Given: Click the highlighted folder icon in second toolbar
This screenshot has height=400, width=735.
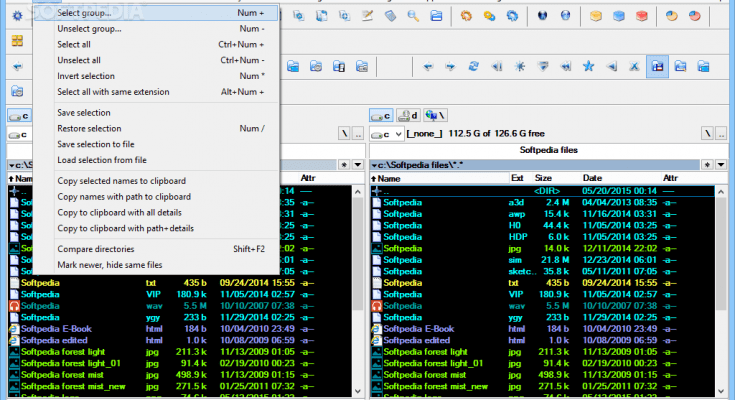Looking at the screenshot, I should 657,66.
